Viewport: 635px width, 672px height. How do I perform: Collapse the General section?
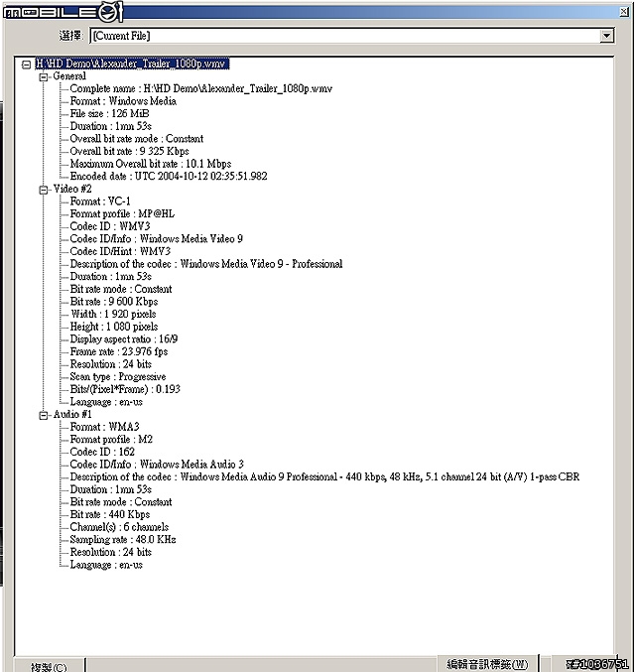[x=44, y=77]
